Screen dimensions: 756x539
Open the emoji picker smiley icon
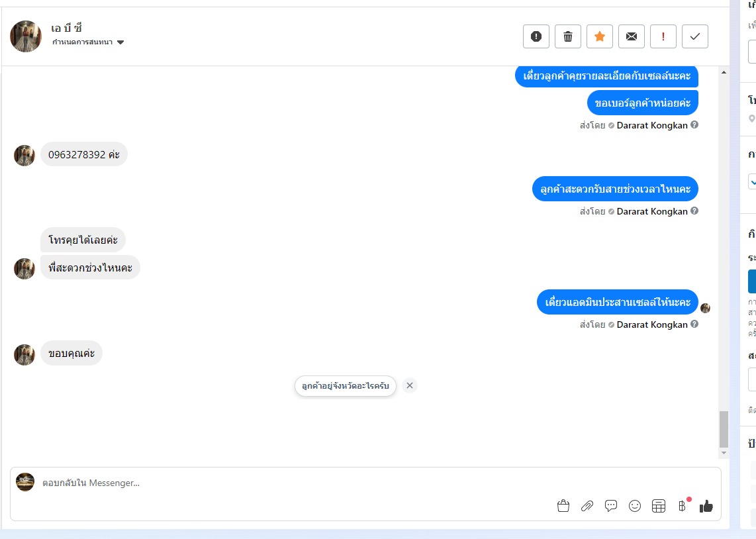pyautogui.click(x=634, y=506)
